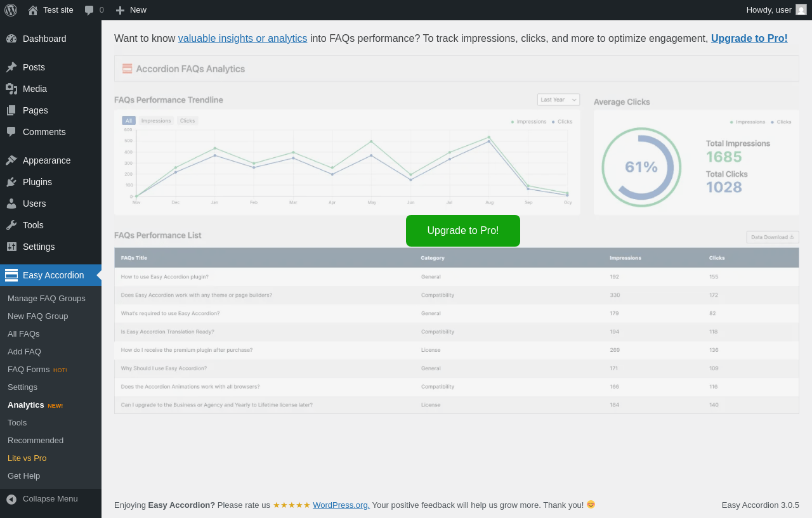Viewport: 812px width, 518px height.
Task: Click the Tools wrench icon
Action: 11,225
